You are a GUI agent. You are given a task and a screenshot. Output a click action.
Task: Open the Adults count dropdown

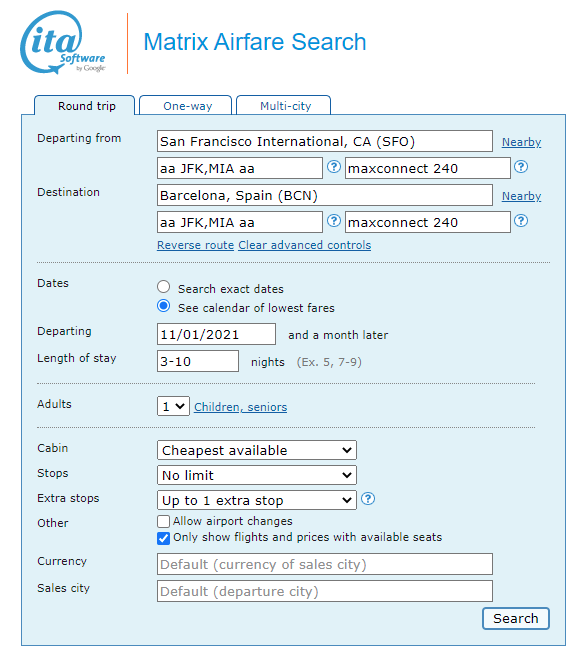[173, 406]
